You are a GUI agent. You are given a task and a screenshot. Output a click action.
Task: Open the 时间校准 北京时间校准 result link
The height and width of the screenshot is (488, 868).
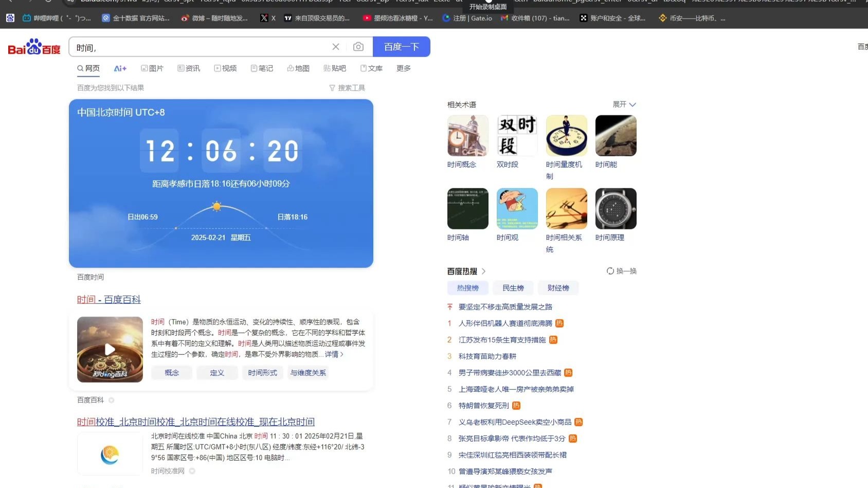pyautogui.click(x=196, y=422)
